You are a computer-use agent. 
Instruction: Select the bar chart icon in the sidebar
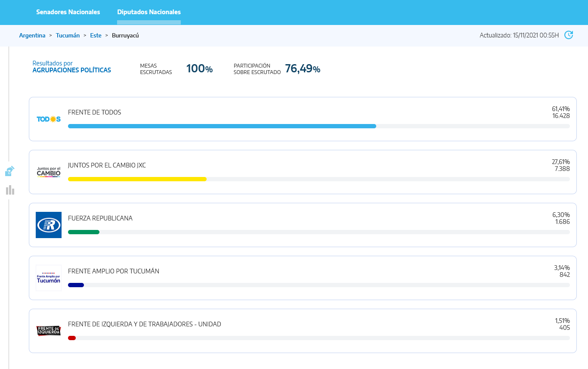[x=10, y=190]
